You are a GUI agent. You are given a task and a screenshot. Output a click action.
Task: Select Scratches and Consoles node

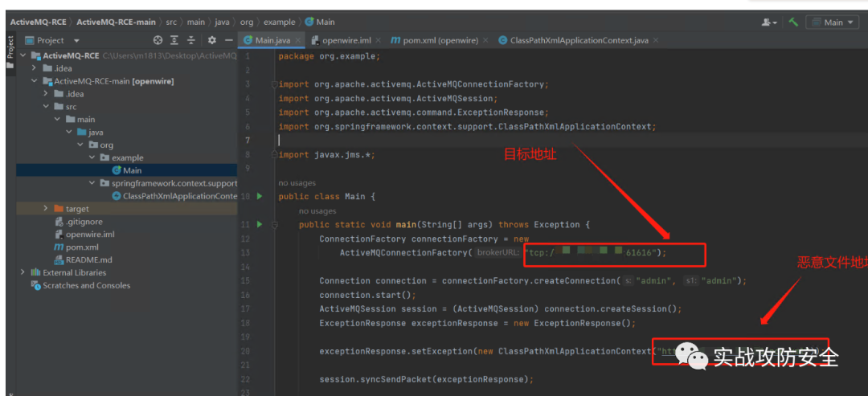point(81,285)
